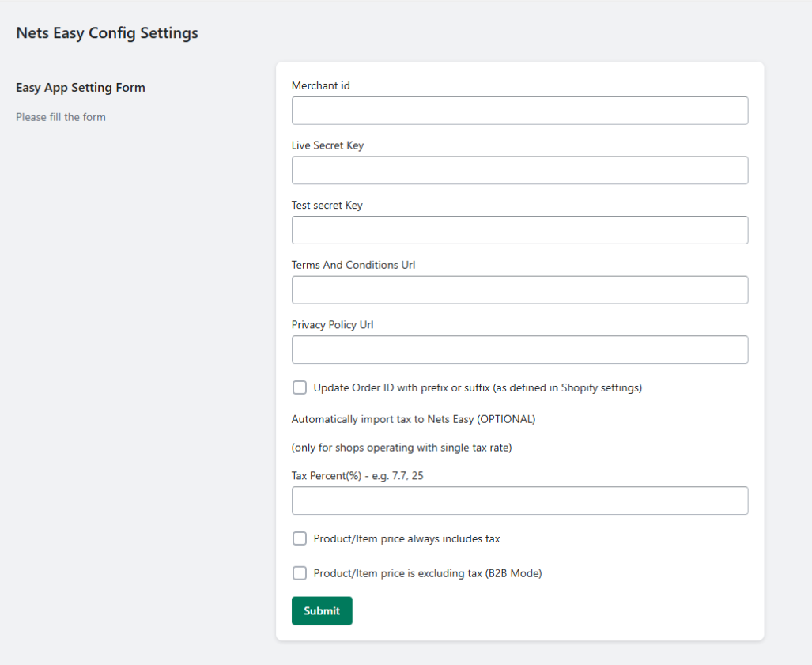Image resolution: width=812 pixels, height=665 pixels.
Task: Click the Merchant id input field
Action: [x=519, y=110]
